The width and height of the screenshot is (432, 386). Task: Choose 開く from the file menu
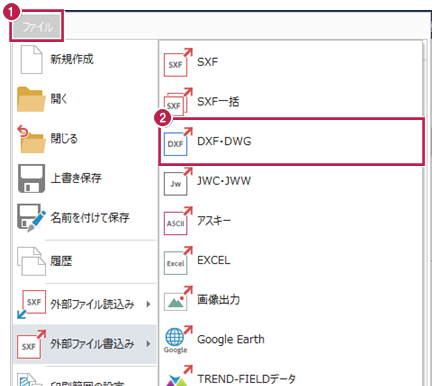click(x=58, y=99)
